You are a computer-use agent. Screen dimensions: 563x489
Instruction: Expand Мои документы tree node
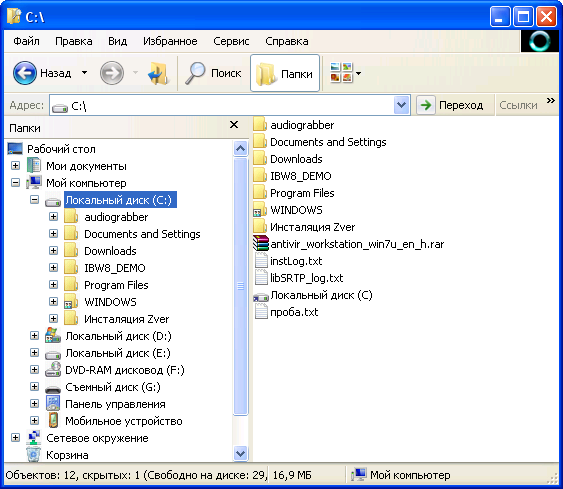tap(15, 166)
